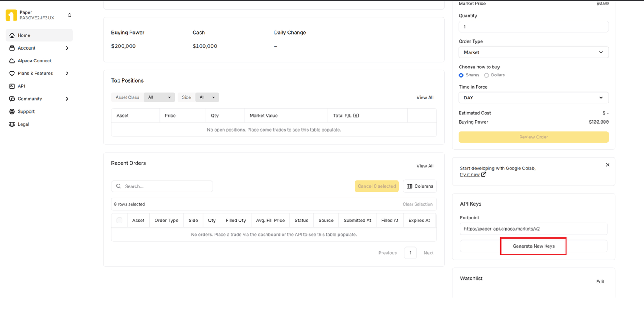
Task: Select the Shares radio button
Action: pyautogui.click(x=461, y=75)
